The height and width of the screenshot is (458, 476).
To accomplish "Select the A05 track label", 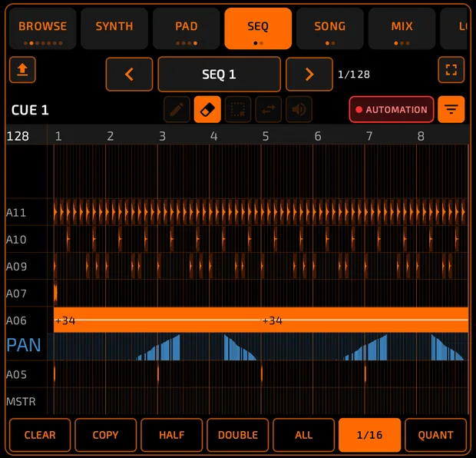I will 16,374.
